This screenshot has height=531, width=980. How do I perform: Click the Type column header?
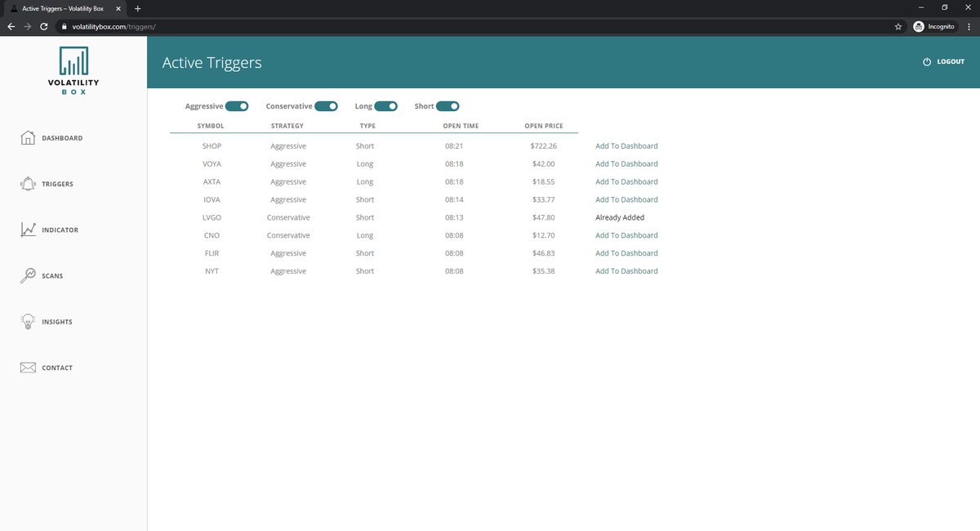pyautogui.click(x=367, y=126)
